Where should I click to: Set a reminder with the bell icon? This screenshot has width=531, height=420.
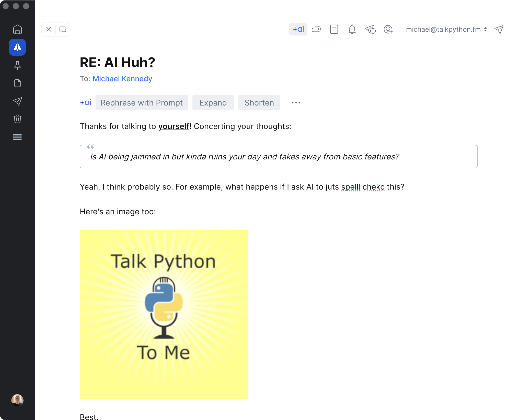coord(352,29)
